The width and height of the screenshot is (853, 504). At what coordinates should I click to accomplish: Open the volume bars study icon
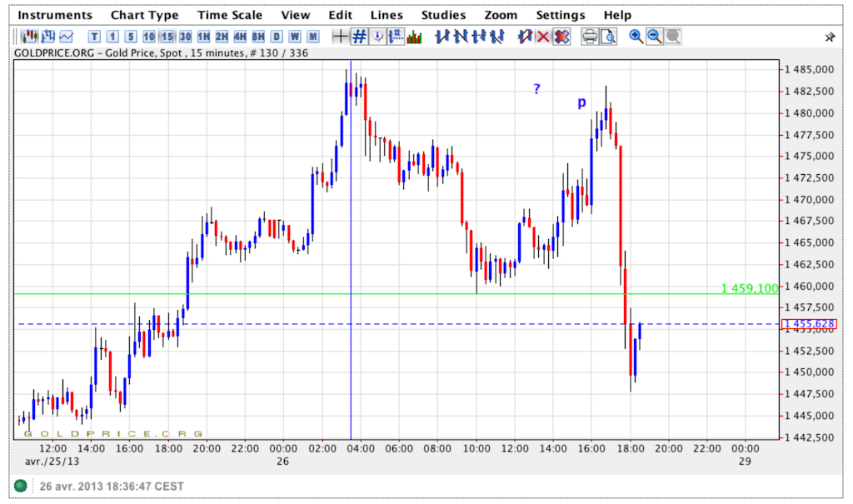[x=414, y=36]
